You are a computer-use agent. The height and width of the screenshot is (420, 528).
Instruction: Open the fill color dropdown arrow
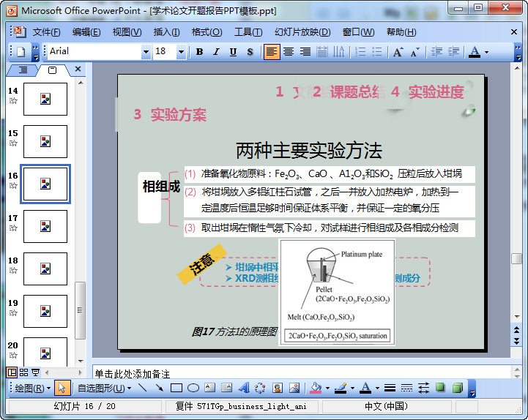coord(327,389)
